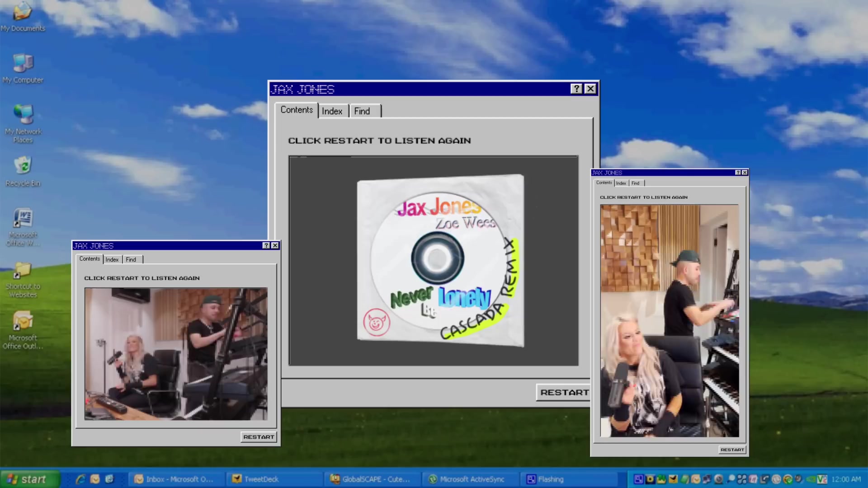Launch Microsoft Office Outlook shortcut
The height and width of the screenshot is (488, 868).
[23, 330]
